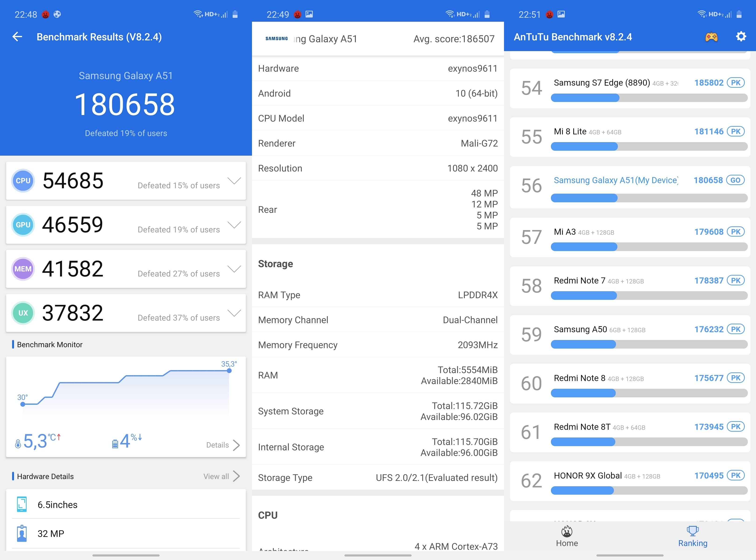Screen dimensions: 756x560
Task: Tap PK button for Mi A3
Action: click(736, 232)
